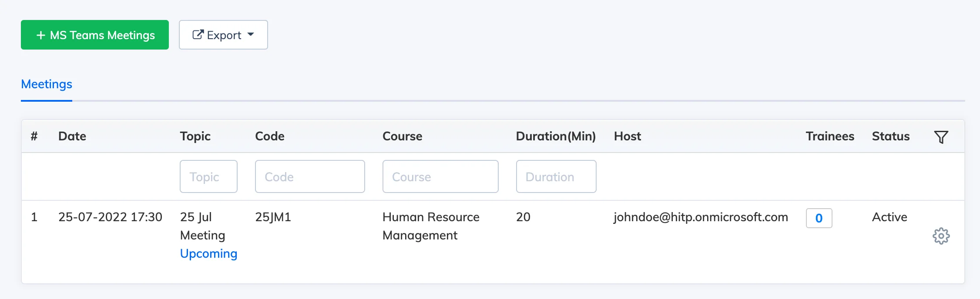Focus the Course filter field
This screenshot has width=980, height=299.
tap(440, 176)
